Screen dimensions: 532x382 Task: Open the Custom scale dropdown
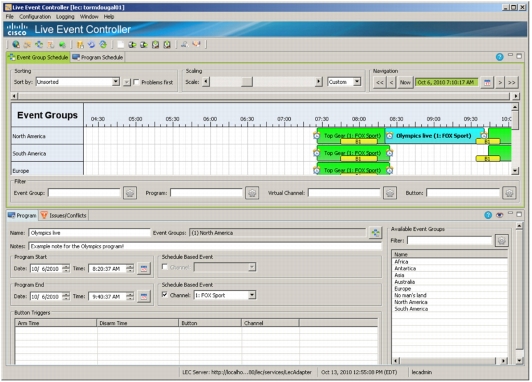coord(357,82)
